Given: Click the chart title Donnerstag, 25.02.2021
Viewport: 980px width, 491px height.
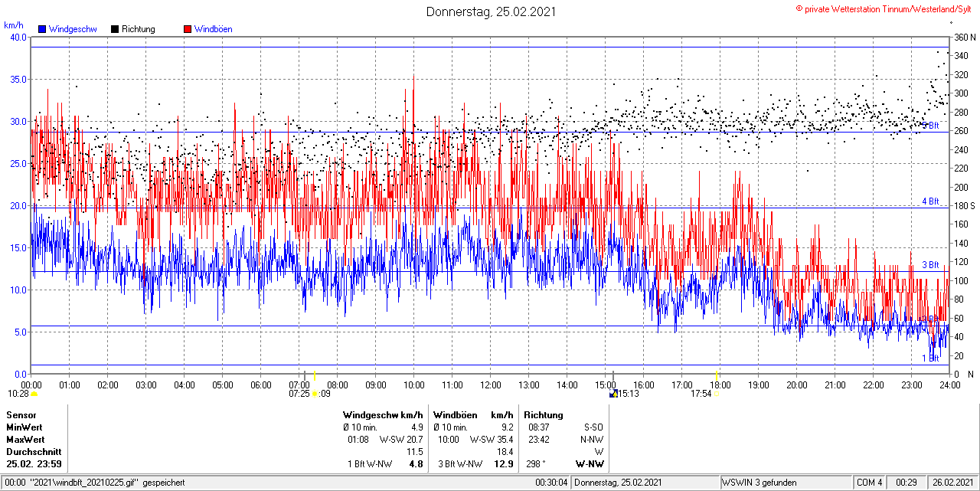Looking at the screenshot, I should 491,11.
